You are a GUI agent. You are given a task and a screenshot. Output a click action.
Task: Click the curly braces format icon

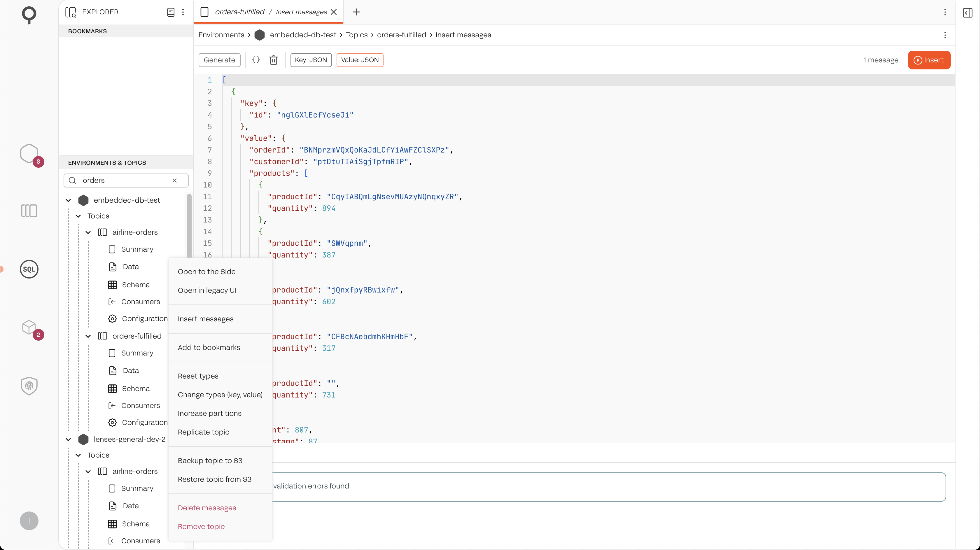(x=256, y=60)
